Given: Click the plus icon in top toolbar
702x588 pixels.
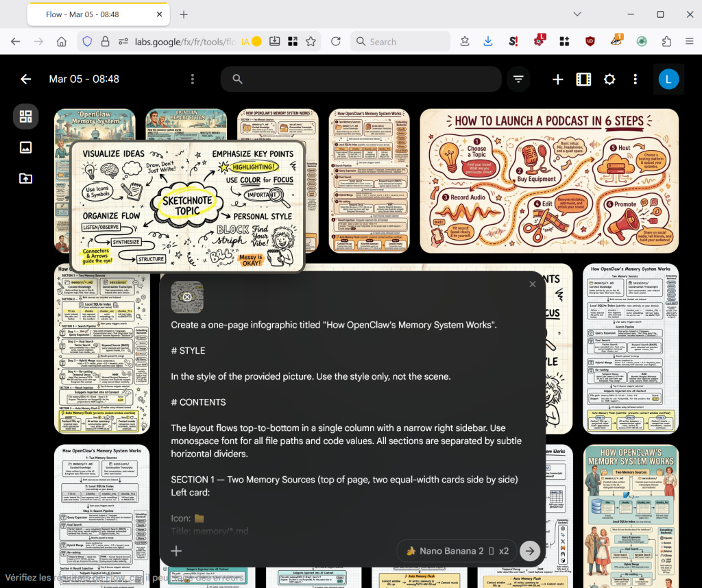Looking at the screenshot, I should click(x=557, y=79).
